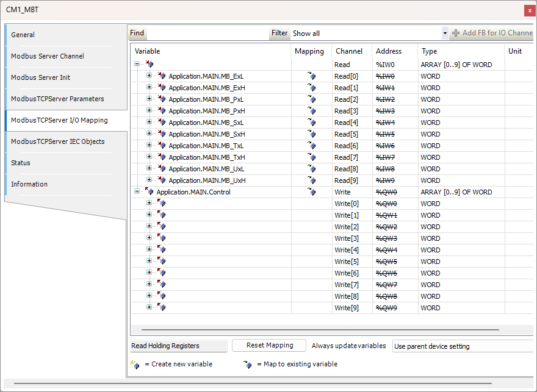Click the Find input field
Screen dimensions: 537x392
[207, 34]
